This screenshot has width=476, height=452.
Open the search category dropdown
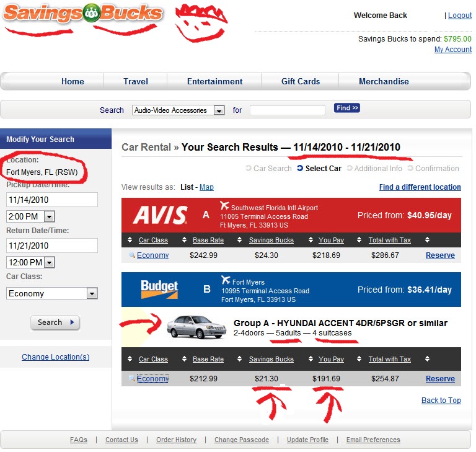click(178, 110)
